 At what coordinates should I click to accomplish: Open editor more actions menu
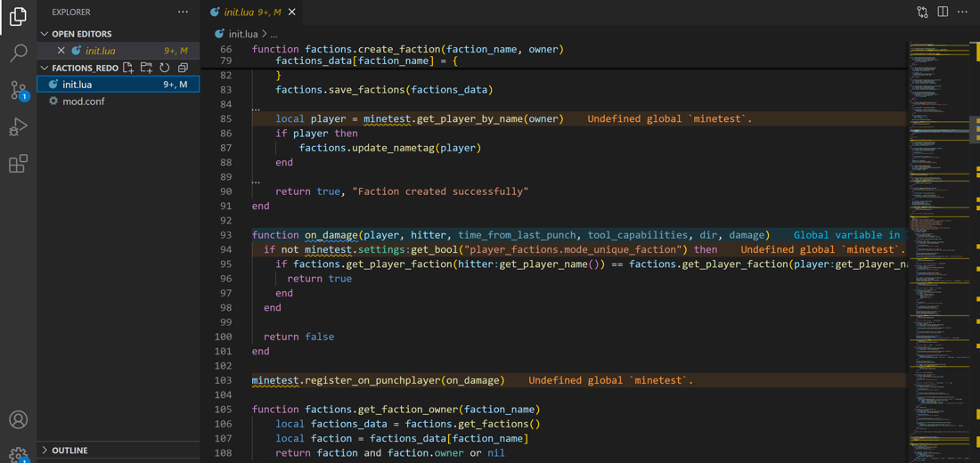point(962,12)
